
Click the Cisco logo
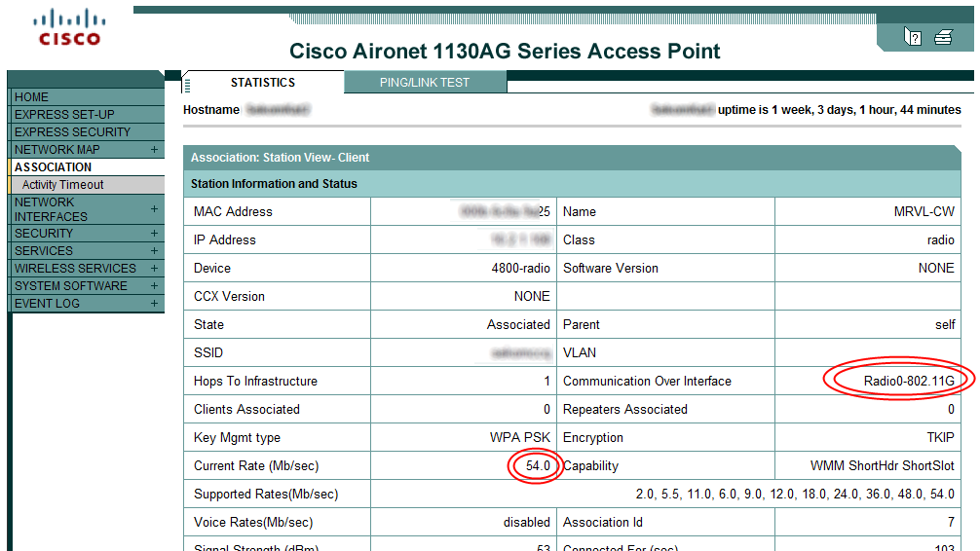coord(69,27)
